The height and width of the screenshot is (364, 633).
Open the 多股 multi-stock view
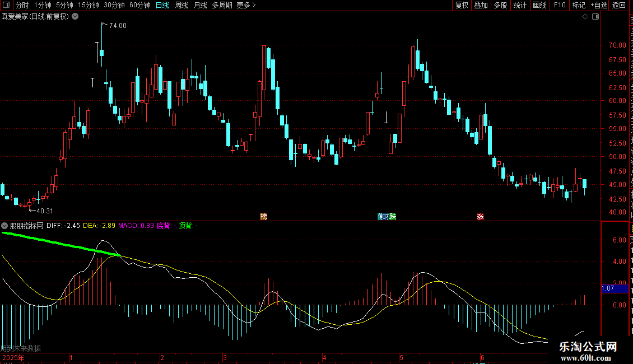[500, 5]
